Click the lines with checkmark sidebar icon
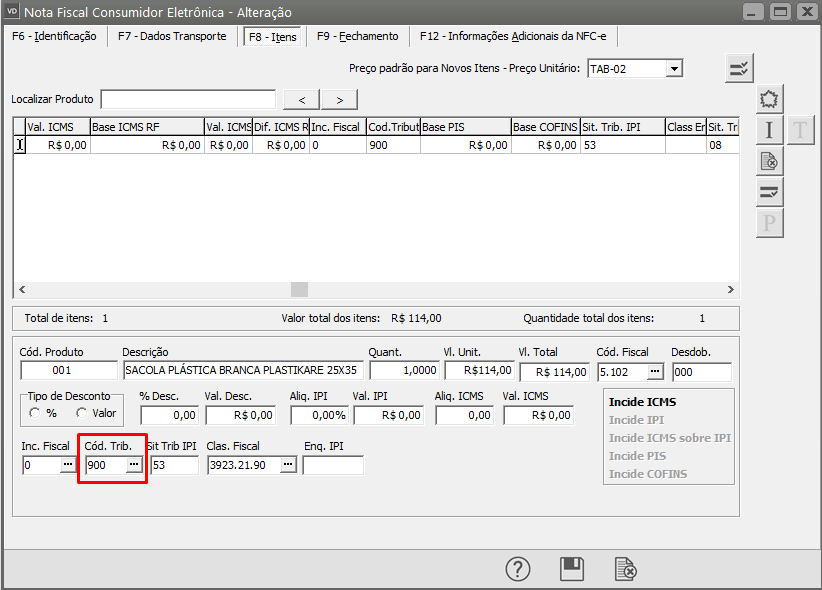The width and height of the screenshot is (822, 590). [769, 192]
